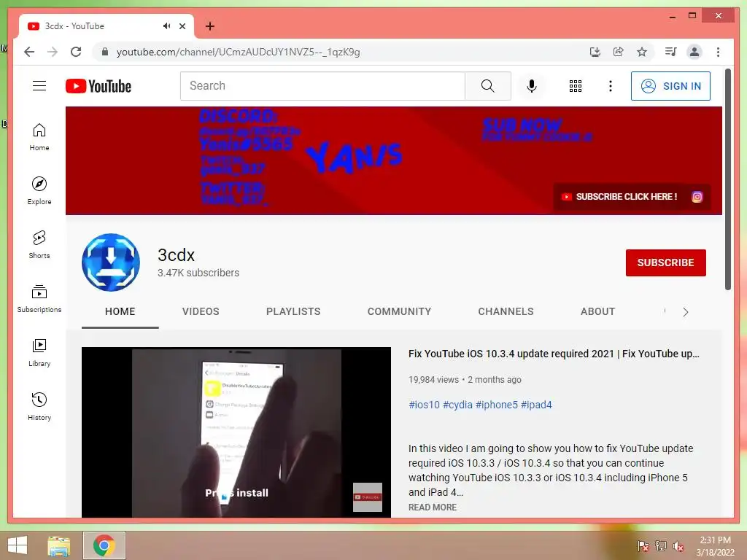747x560 pixels.
Task: Click the Subscribe watermark on the video
Action: 368,497
